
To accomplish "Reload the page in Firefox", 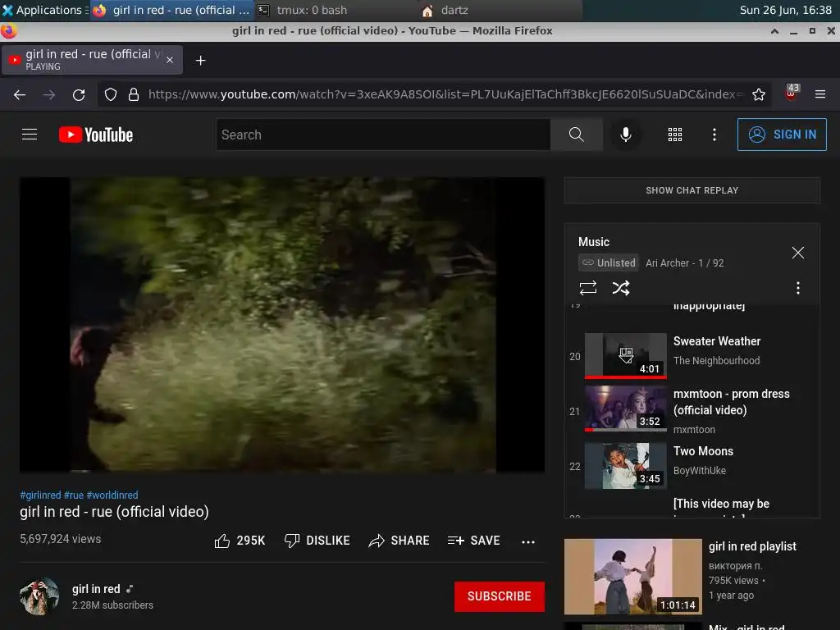I will click(x=79, y=95).
